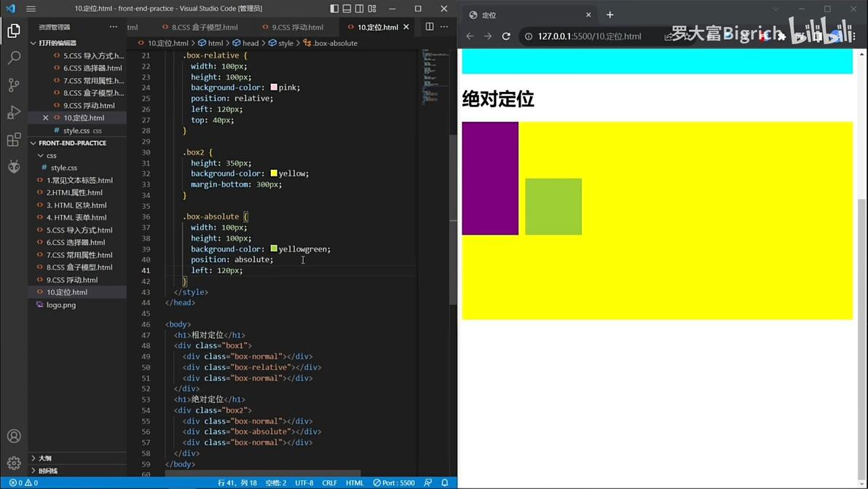
Task: Click Live Server Port : 5500 status item
Action: pyautogui.click(x=394, y=483)
